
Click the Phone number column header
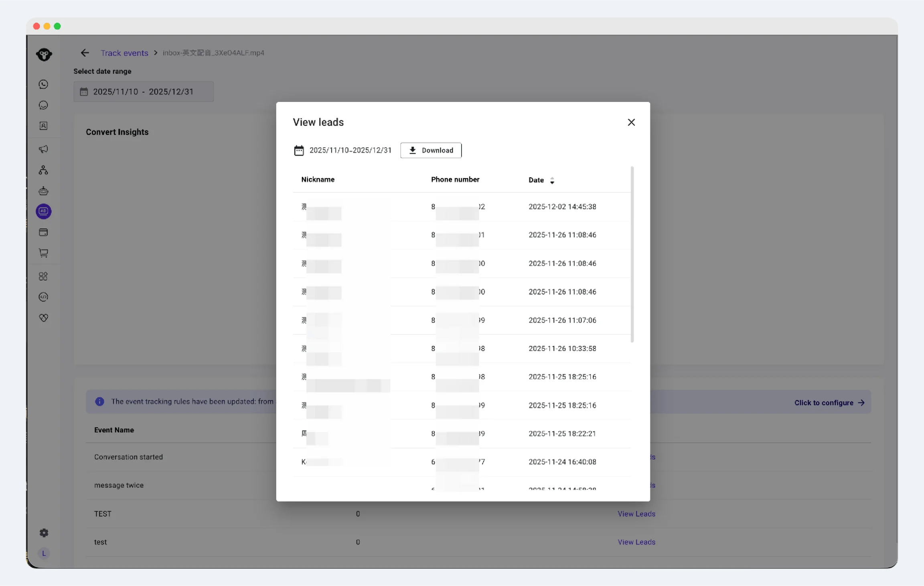(x=455, y=180)
